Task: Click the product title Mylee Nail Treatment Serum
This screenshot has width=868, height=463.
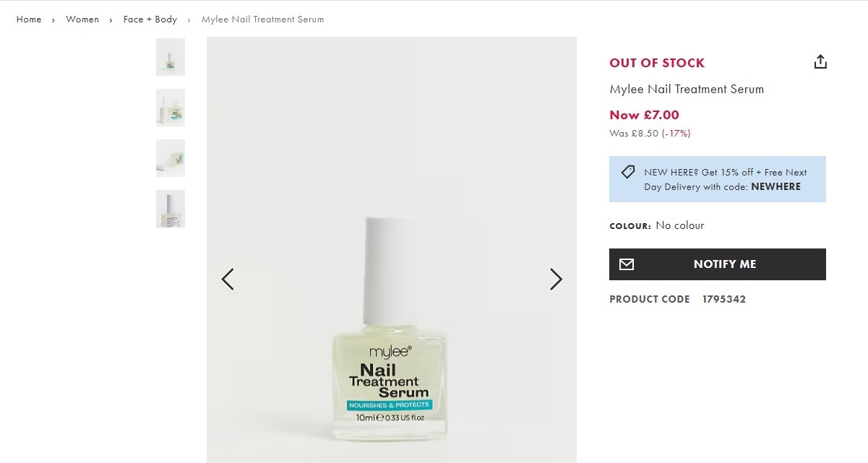Action: coord(687,90)
